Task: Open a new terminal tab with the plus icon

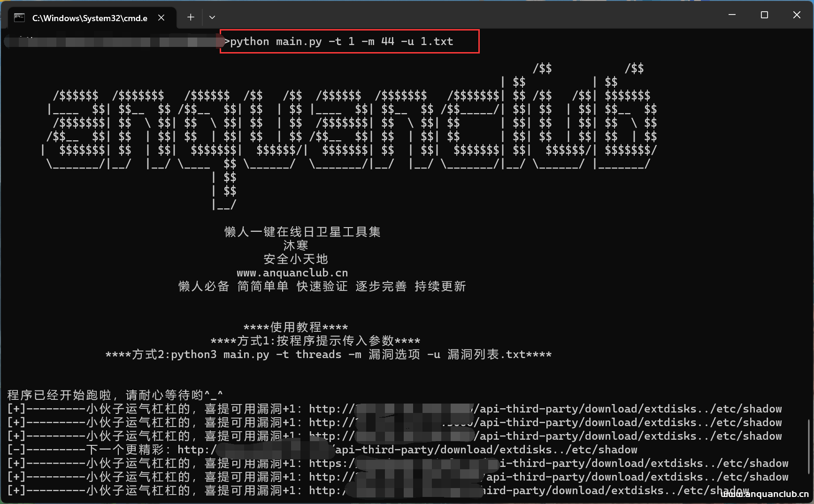Action: coord(191,17)
